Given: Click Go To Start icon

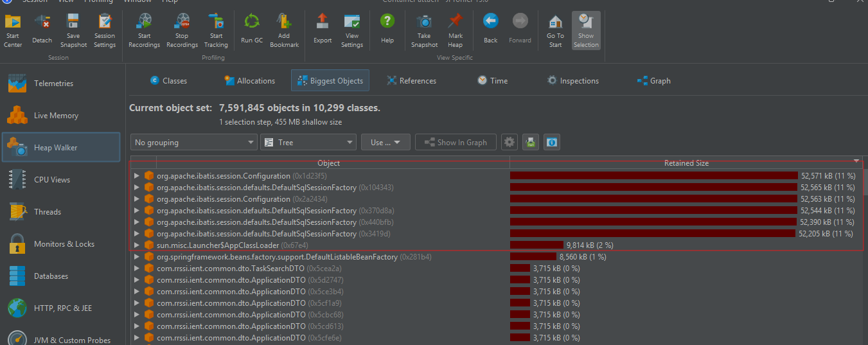Looking at the screenshot, I should tap(555, 31).
